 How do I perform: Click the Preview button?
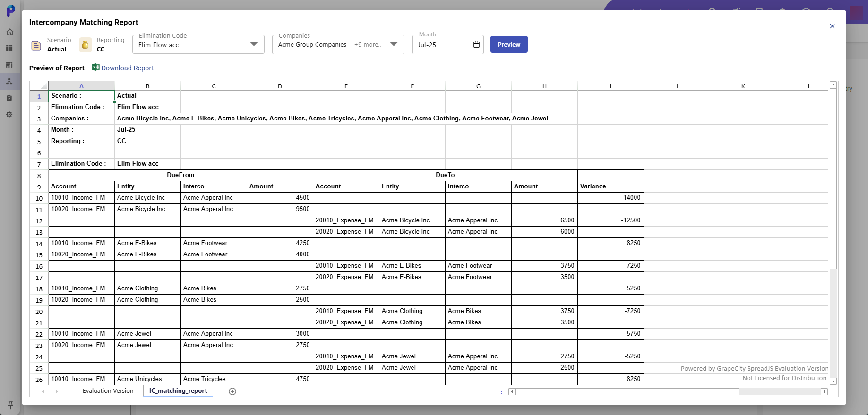[509, 44]
